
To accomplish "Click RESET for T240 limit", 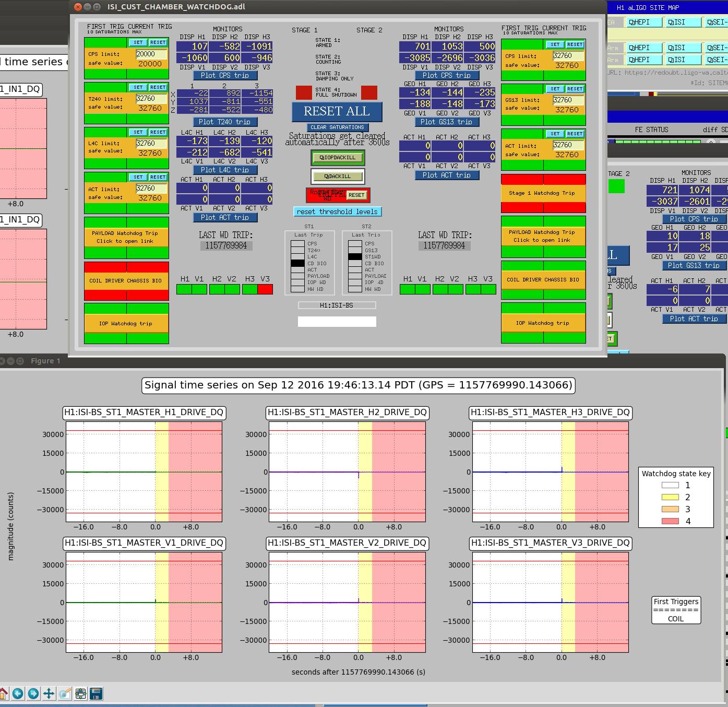I will [x=158, y=87].
